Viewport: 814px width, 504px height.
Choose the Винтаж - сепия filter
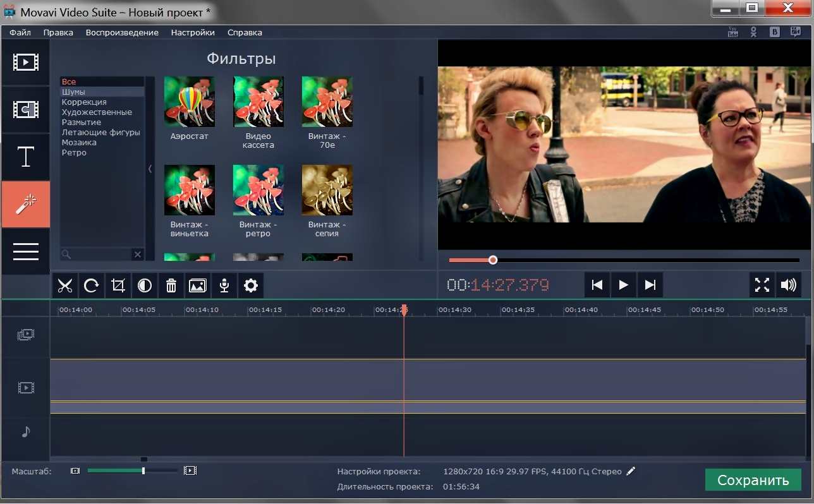click(x=327, y=190)
